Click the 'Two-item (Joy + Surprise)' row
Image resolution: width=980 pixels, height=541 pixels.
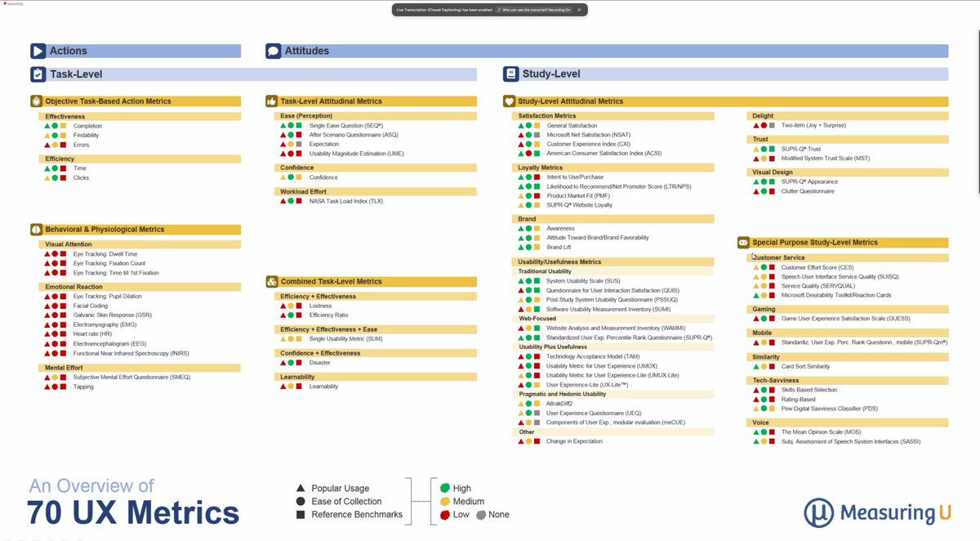pos(800,126)
